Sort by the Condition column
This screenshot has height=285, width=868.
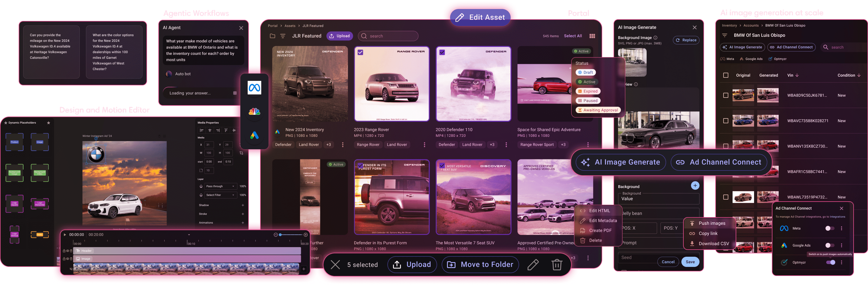(x=849, y=75)
